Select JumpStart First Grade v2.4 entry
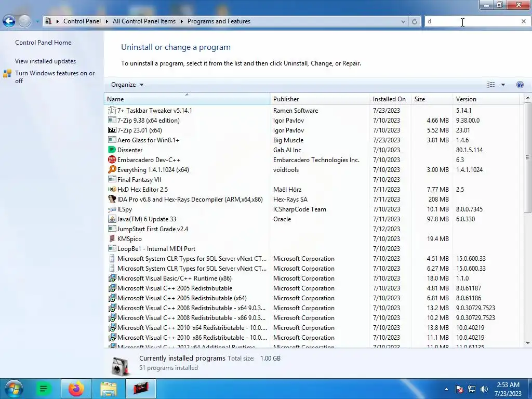Screen dimensions: 532x399 point(312,229)
